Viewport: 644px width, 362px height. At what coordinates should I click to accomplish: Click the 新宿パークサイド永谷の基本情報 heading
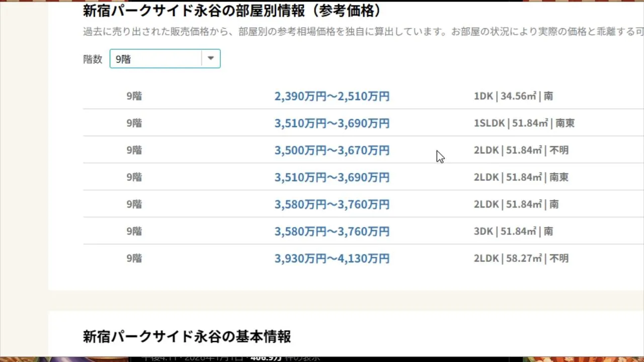(187, 336)
